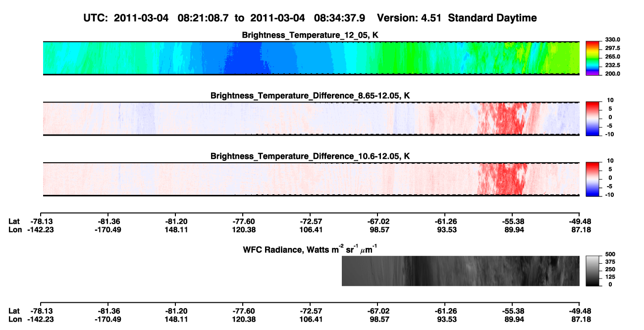Screen dimensions: 644x330
Task: Click the 375 grayscale bar label
Action: pos(610,262)
